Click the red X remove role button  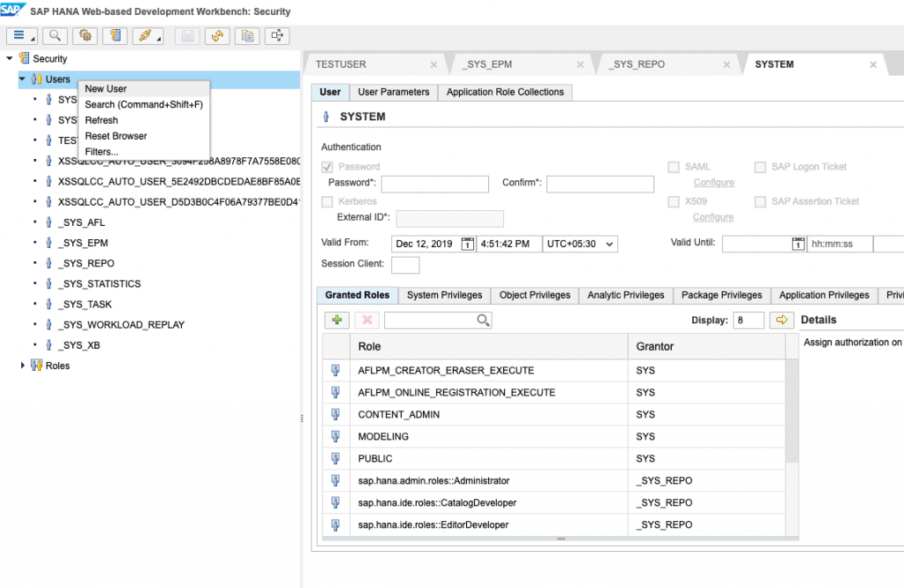tap(366, 320)
